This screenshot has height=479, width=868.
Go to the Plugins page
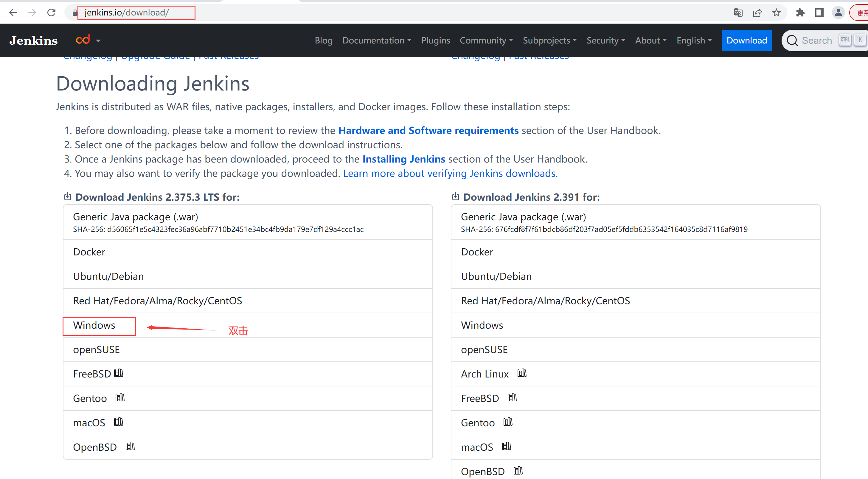click(435, 40)
